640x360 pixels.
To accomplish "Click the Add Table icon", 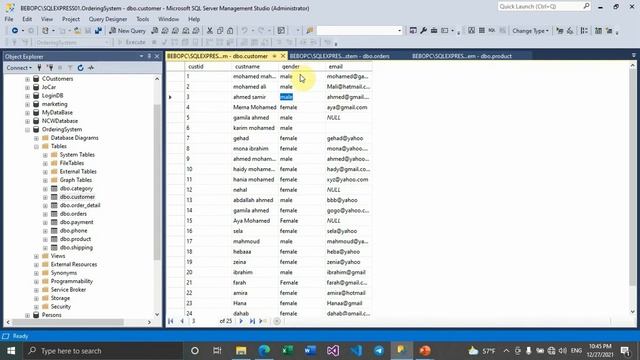I will click(x=598, y=31).
